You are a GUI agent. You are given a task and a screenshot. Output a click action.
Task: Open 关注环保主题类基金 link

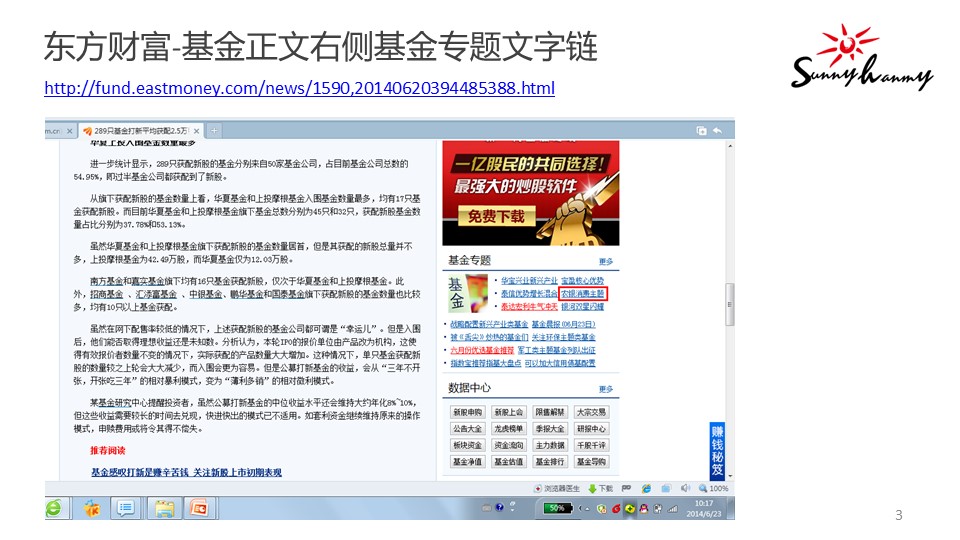tap(563, 337)
